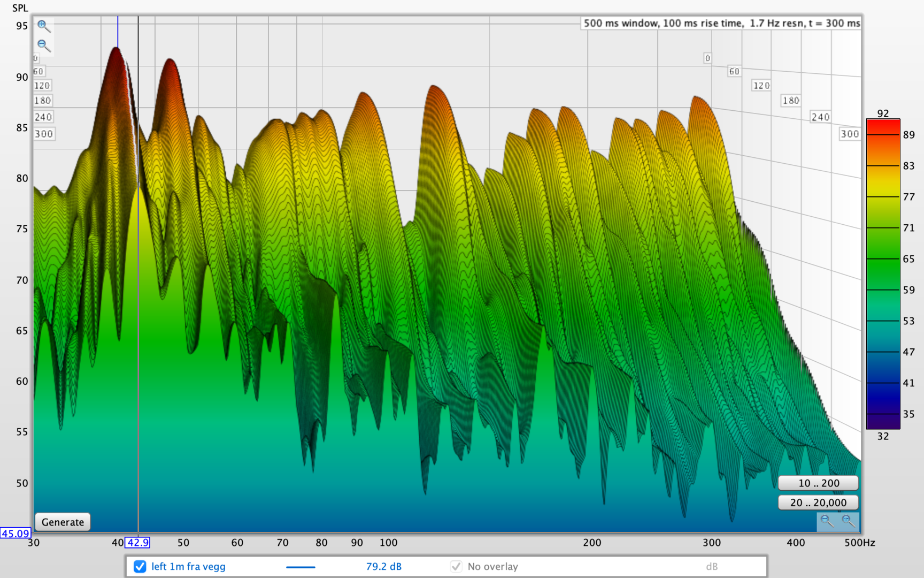This screenshot has width=924, height=578.
Task: Click the left time axis label 240
Action: coord(43,117)
